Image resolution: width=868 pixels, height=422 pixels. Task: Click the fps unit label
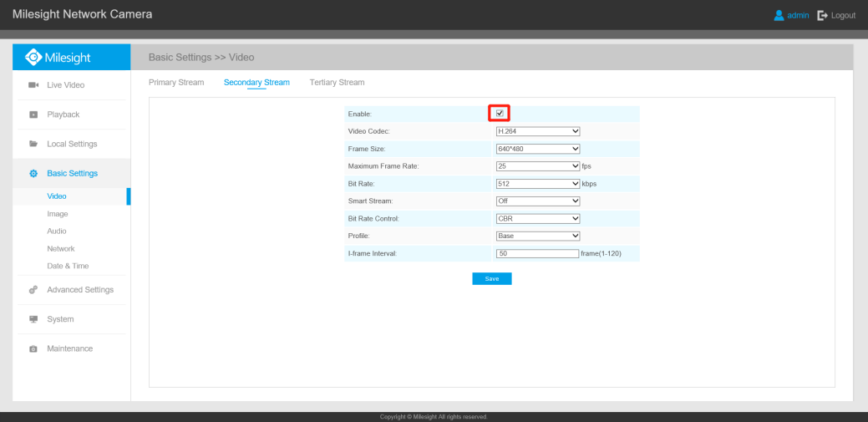(x=586, y=166)
